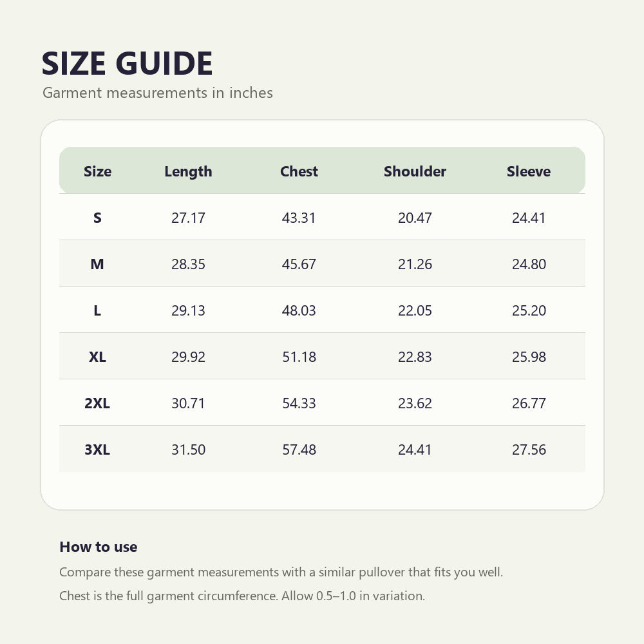Click chest value 54.33
The width and height of the screenshot is (644, 644).
[x=299, y=403]
